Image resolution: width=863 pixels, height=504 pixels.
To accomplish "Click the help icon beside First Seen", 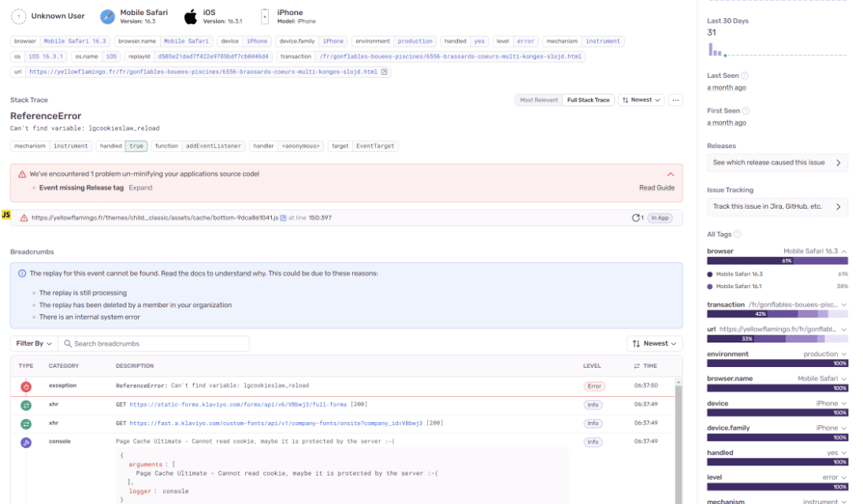I will (746, 110).
